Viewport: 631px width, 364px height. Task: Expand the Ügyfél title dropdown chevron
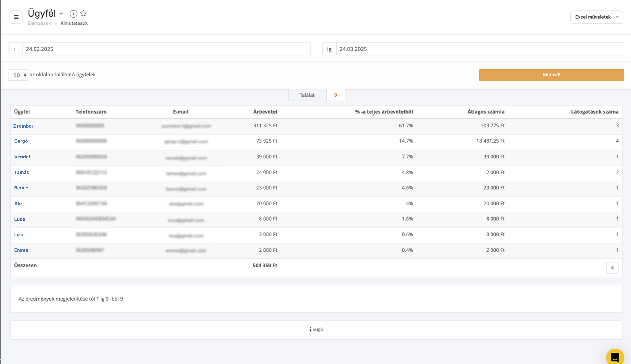(x=61, y=14)
